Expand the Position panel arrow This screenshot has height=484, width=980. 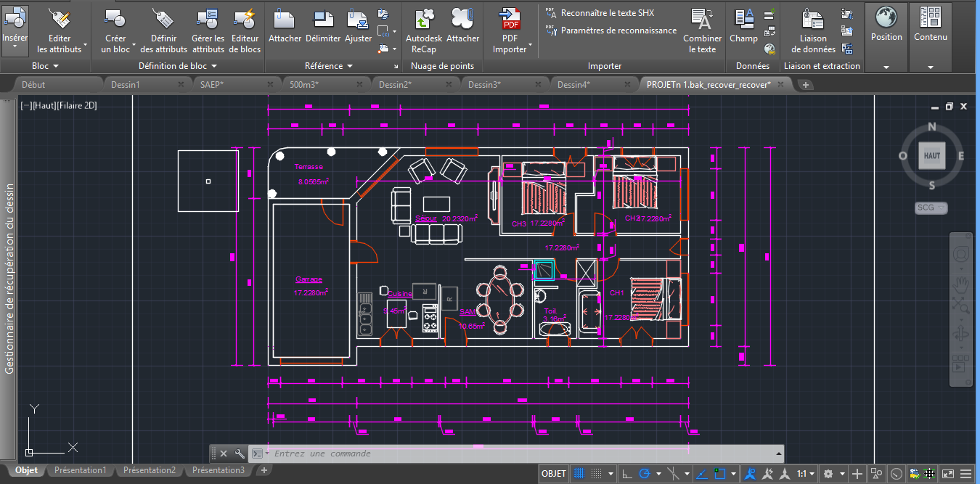(886, 67)
